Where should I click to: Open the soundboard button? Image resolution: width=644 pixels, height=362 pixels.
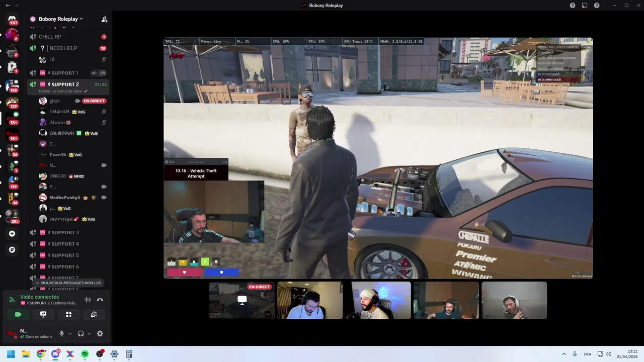point(94,314)
